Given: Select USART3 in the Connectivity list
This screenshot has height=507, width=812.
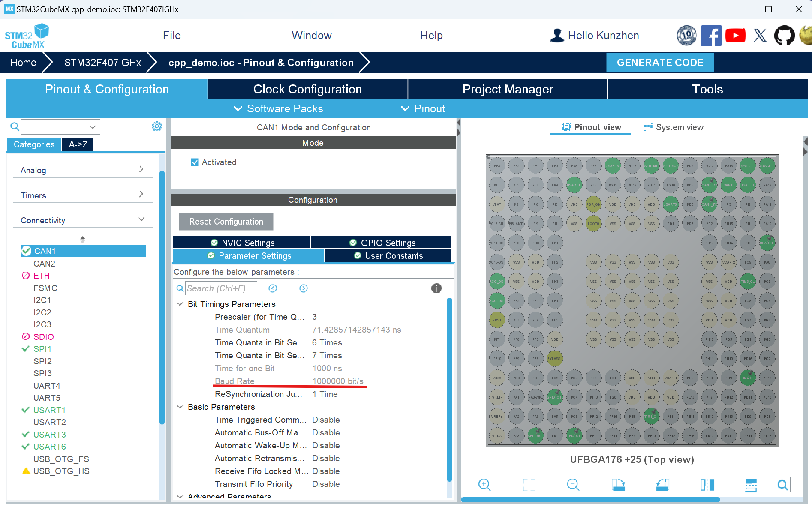Looking at the screenshot, I should [x=50, y=435].
